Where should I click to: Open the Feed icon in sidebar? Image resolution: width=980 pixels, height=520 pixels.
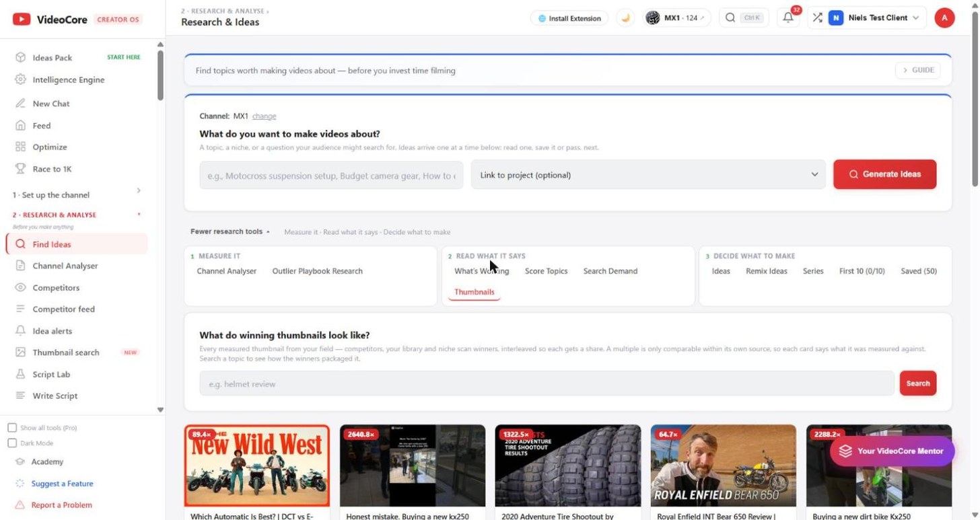(x=20, y=125)
